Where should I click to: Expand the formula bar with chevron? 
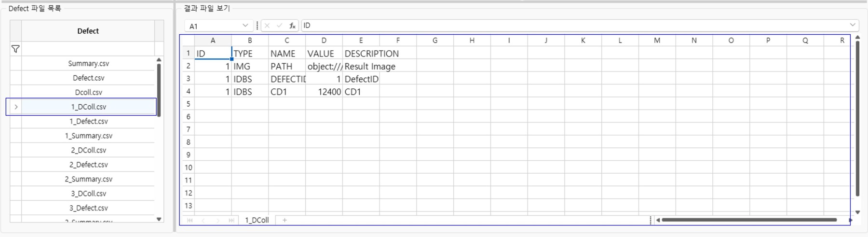852,25
